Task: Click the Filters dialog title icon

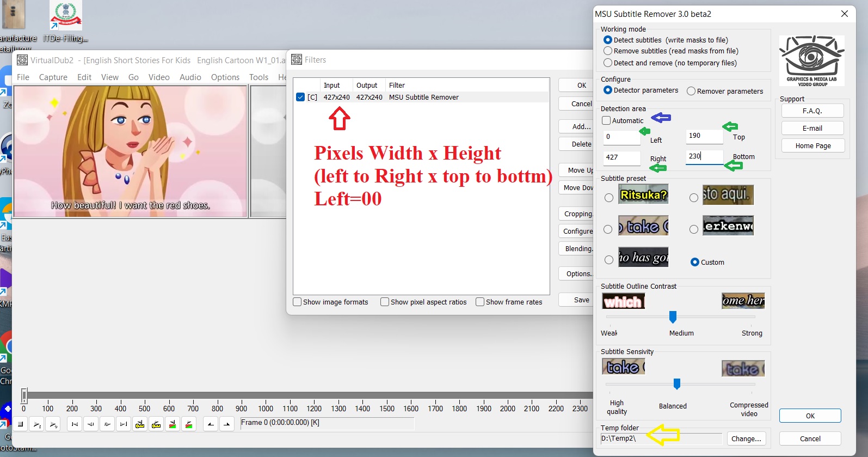Action: pos(297,60)
